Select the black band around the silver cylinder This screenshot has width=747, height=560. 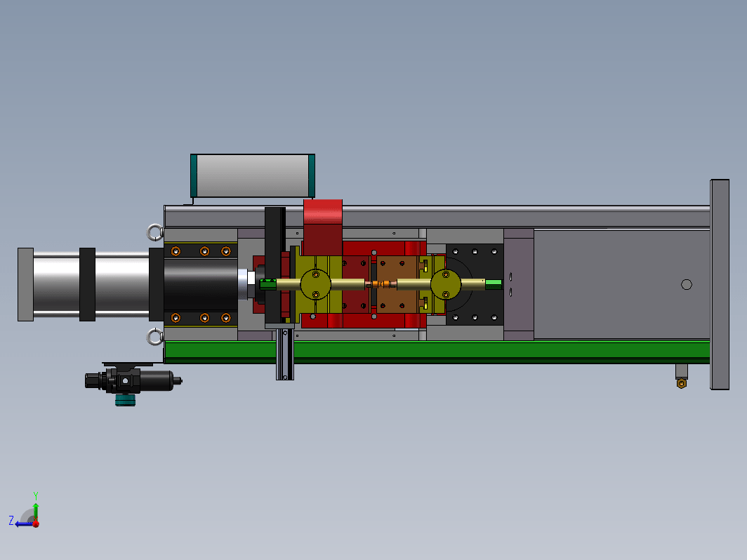click(87, 284)
